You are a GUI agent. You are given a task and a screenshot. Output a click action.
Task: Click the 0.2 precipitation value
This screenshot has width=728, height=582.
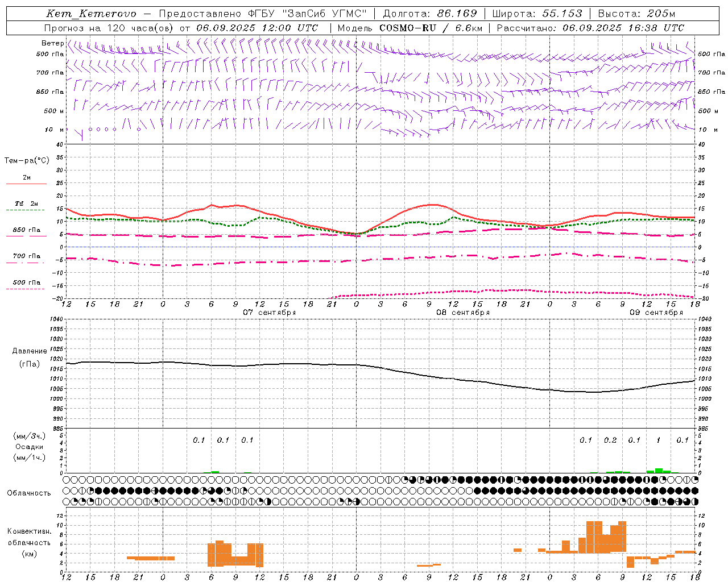[x=610, y=440]
